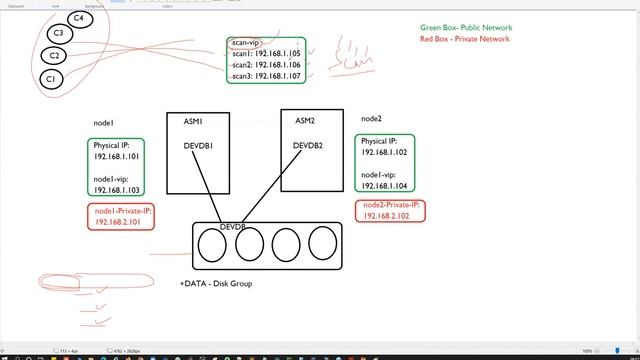The image size is (640, 360).
Task: Click the C2 client circle
Action: (x=54, y=56)
